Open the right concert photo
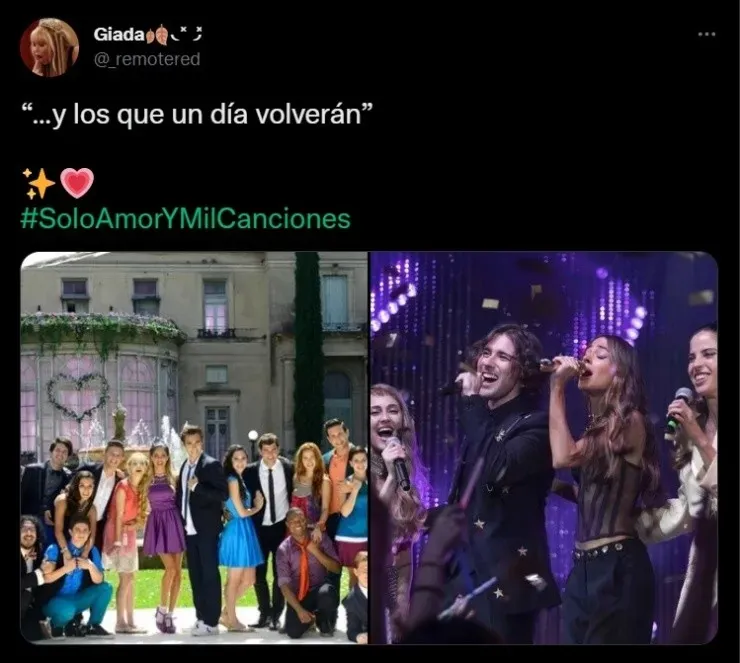Image resolution: width=740 pixels, height=663 pixels. tap(544, 447)
